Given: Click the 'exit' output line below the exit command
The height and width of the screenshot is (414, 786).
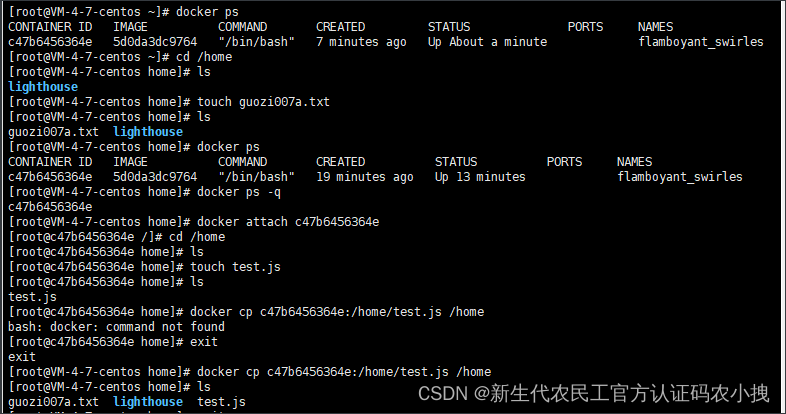Looking at the screenshot, I should click(x=21, y=357).
